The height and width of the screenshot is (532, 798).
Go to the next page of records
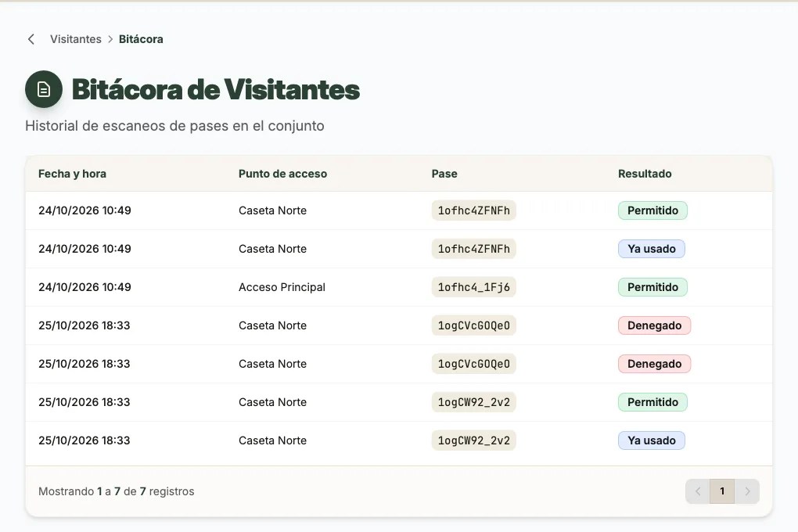click(x=747, y=491)
